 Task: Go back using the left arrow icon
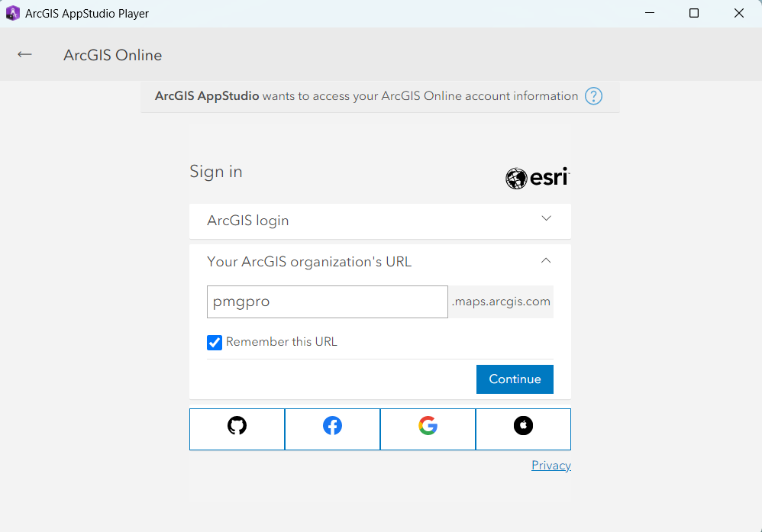pos(24,54)
